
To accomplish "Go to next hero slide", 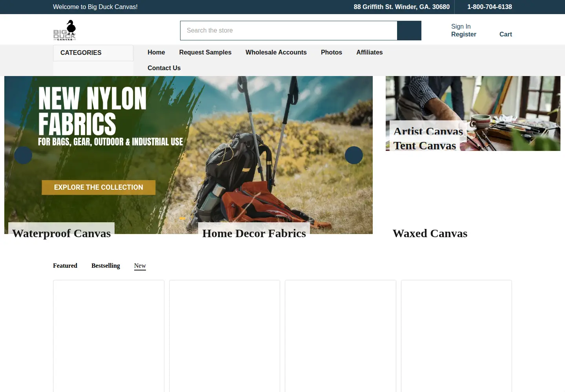I will tap(354, 155).
